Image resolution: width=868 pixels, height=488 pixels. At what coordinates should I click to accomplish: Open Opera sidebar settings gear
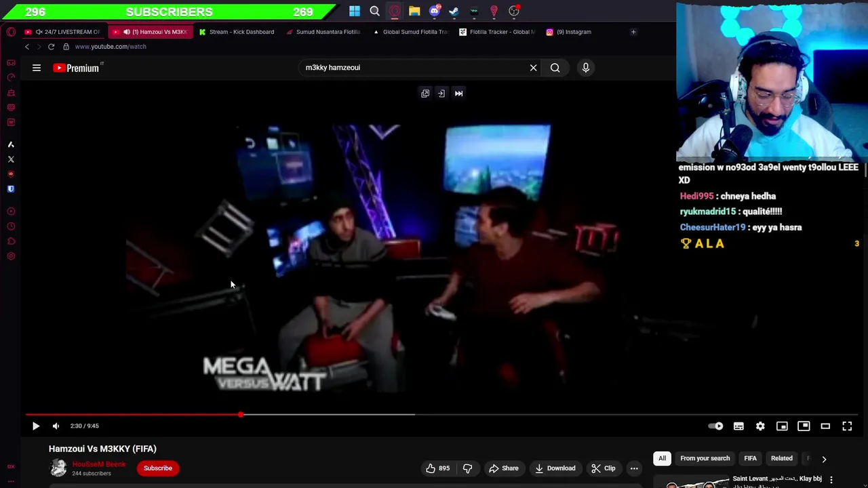pos(11,256)
